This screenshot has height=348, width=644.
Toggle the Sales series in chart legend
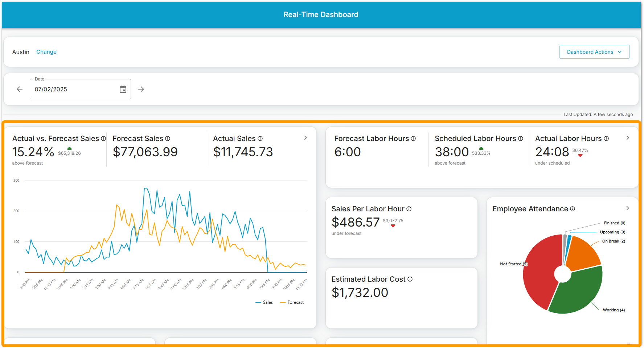point(264,302)
